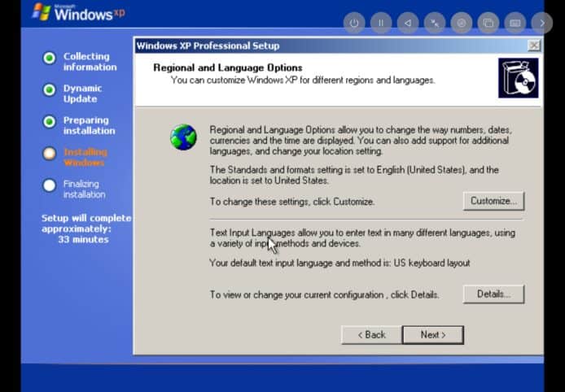
Task: Open Details for text input languages
Action: click(x=493, y=294)
